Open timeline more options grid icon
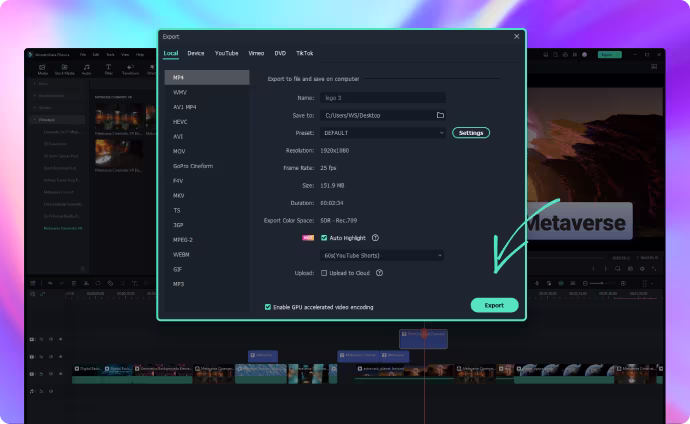690x424 pixels. (x=645, y=284)
